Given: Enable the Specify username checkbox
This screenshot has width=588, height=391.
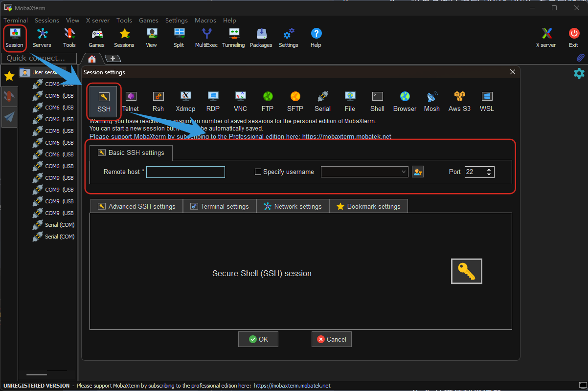Looking at the screenshot, I should pos(258,172).
